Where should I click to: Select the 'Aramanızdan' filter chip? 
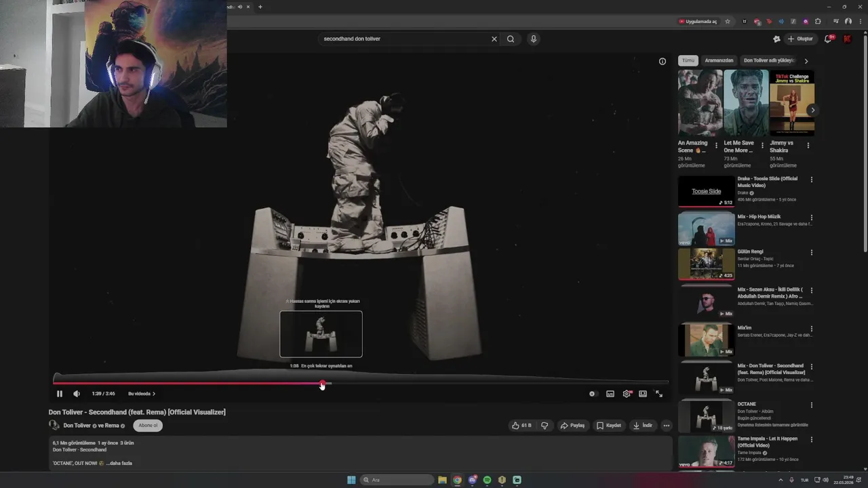[x=719, y=60]
